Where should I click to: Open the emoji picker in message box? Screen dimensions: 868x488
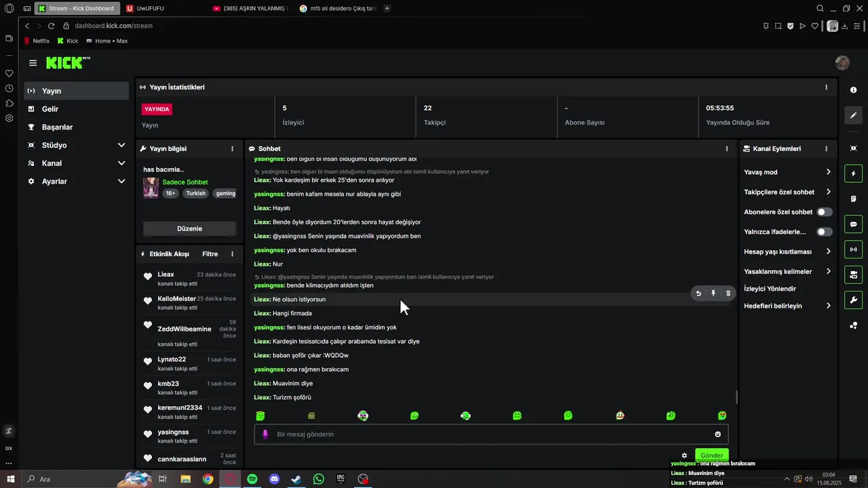coord(718,434)
